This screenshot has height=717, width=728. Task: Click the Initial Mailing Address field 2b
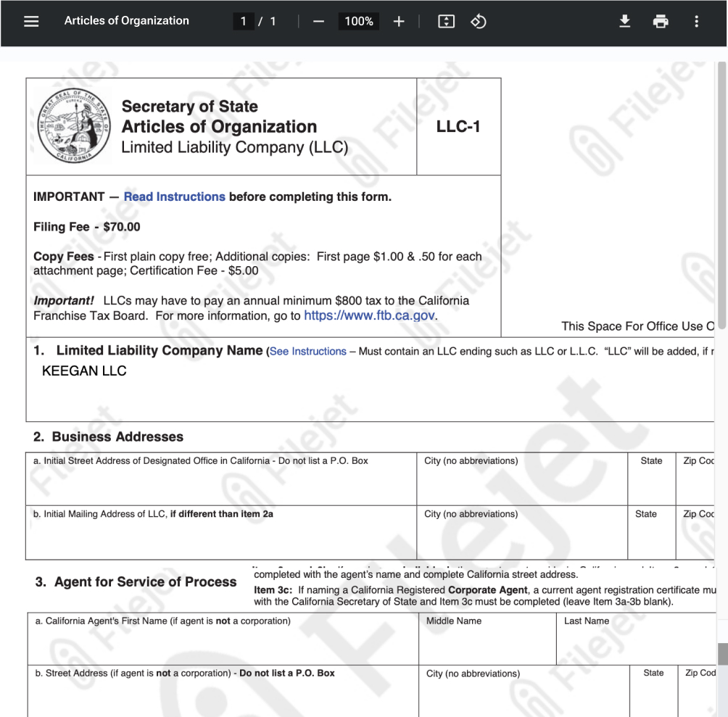click(x=221, y=538)
